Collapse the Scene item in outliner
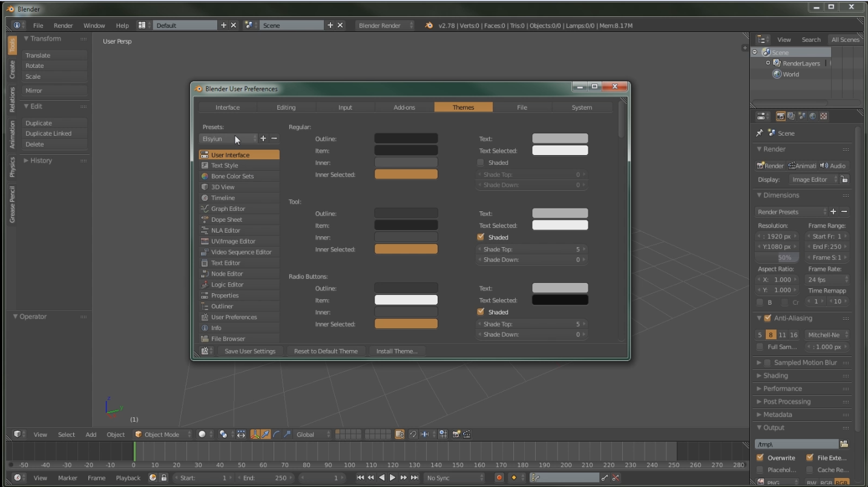This screenshot has width=868, height=487. [x=755, y=53]
